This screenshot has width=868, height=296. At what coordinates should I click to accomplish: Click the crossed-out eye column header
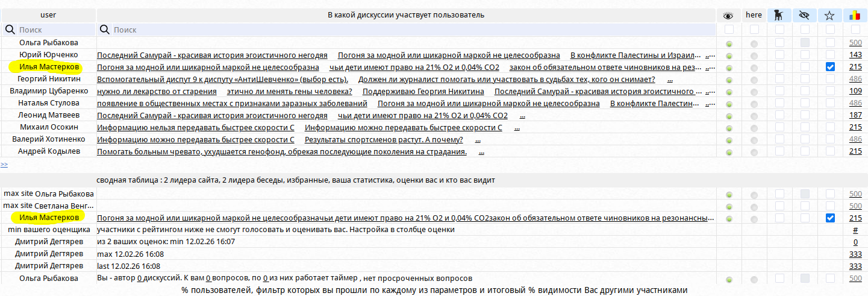[x=805, y=15]
